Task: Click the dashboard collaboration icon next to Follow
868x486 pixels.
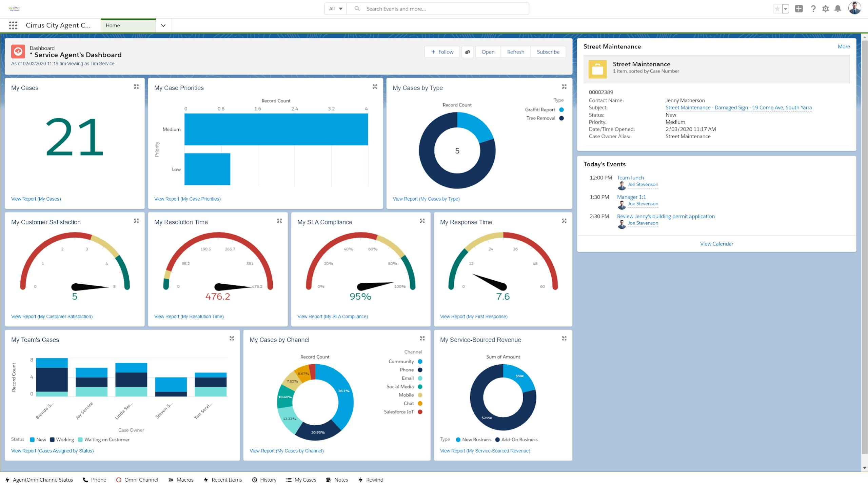Action: point(468,52)
